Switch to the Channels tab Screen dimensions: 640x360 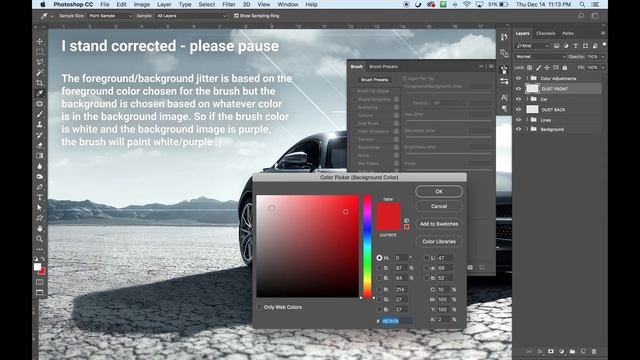point(545,33)
